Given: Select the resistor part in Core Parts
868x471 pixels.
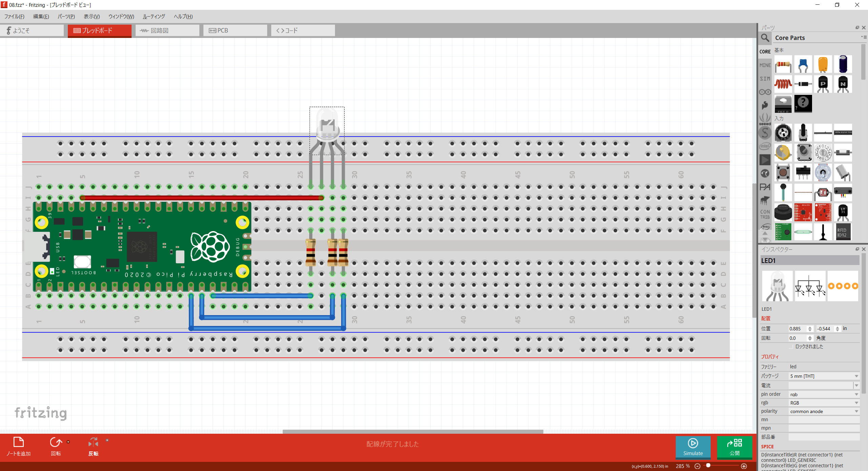Looking at the screenshot, I should click(x=783, y=64).
